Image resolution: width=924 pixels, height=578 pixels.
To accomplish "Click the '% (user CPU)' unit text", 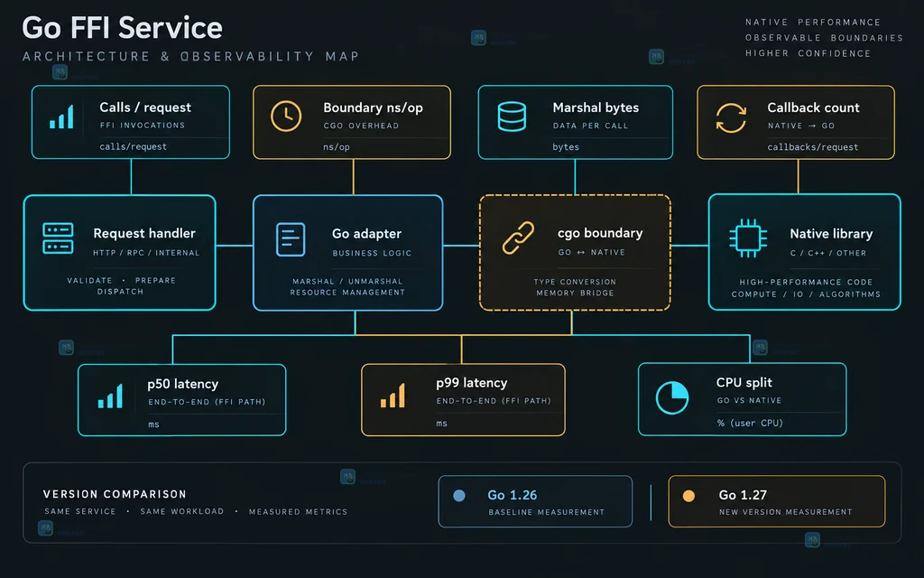I will tap(750, 423).
